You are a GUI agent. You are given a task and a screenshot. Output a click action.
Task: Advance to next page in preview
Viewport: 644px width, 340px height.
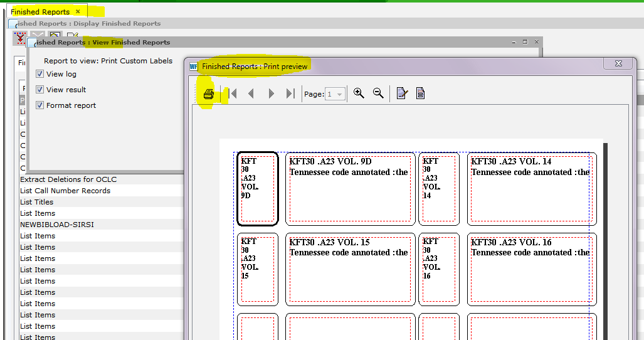[271, 93]
